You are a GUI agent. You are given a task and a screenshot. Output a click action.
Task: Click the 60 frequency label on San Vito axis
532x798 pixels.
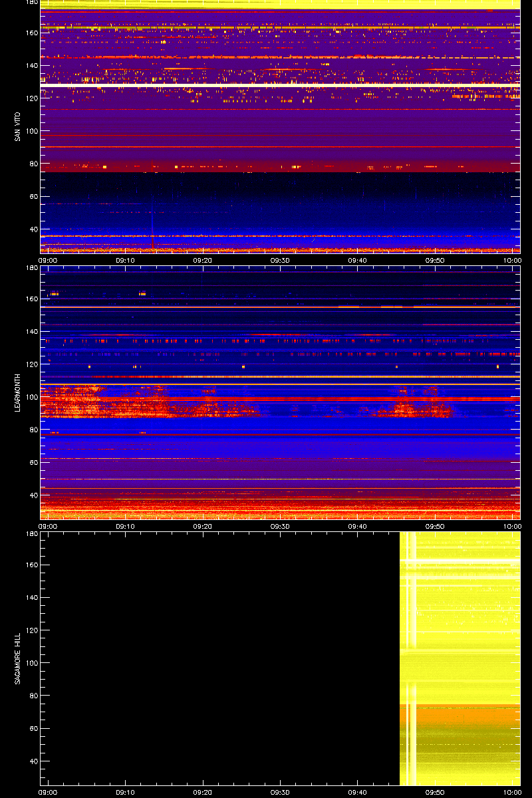pos(33,197)
